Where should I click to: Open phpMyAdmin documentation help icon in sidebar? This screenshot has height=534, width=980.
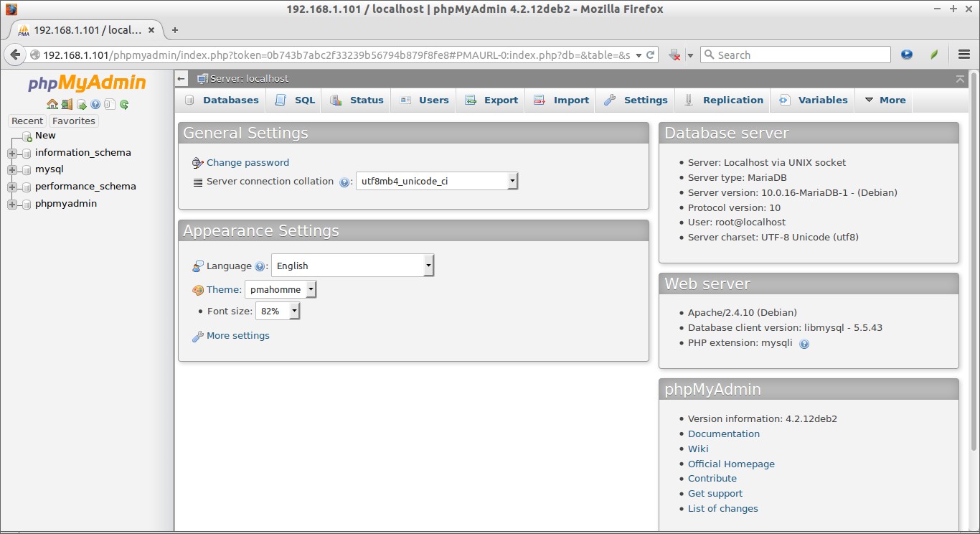(95, 104)
